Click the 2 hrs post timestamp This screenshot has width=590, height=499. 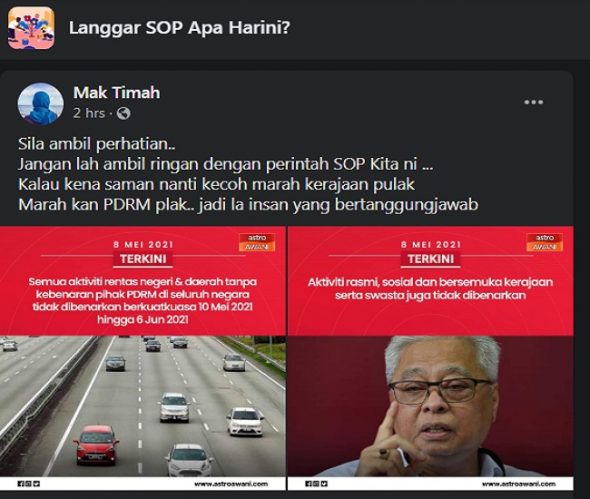pyautogui.click(x=89, y=113)
